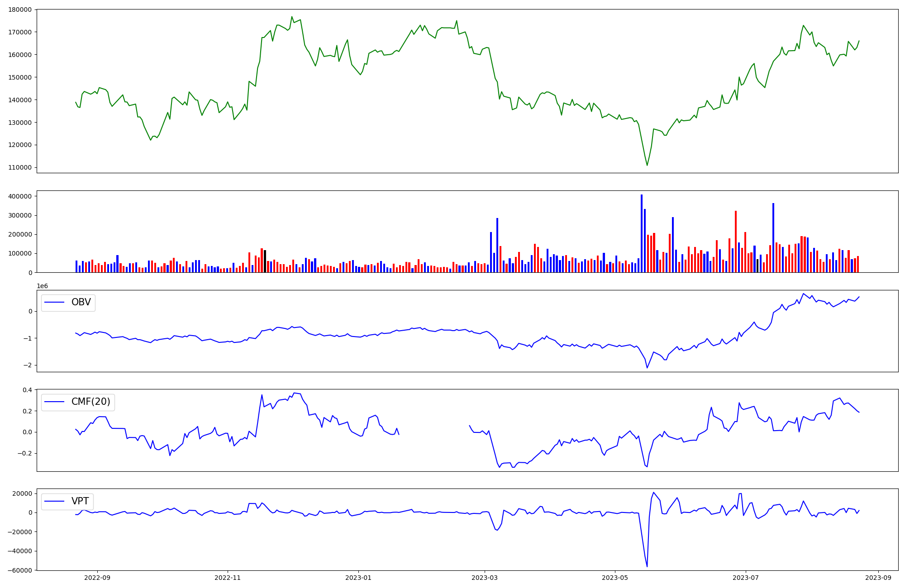The width and height of the screenshot is (905, 588).
Task: Click the 180000 price axis label
Action: pyautogui.click(x=20, y=9)
